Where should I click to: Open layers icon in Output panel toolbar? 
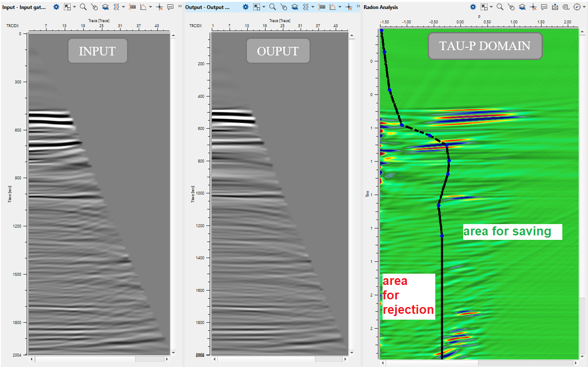294,7
